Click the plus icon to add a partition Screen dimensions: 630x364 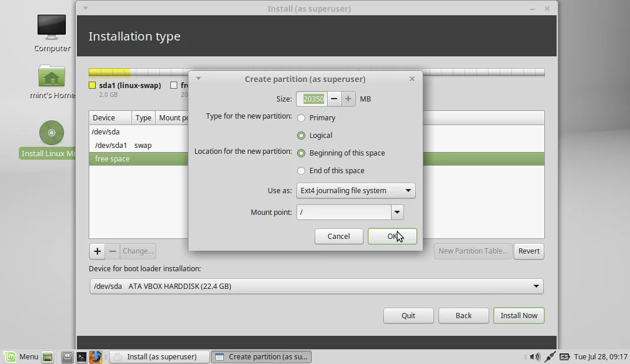tap(97, 251)
